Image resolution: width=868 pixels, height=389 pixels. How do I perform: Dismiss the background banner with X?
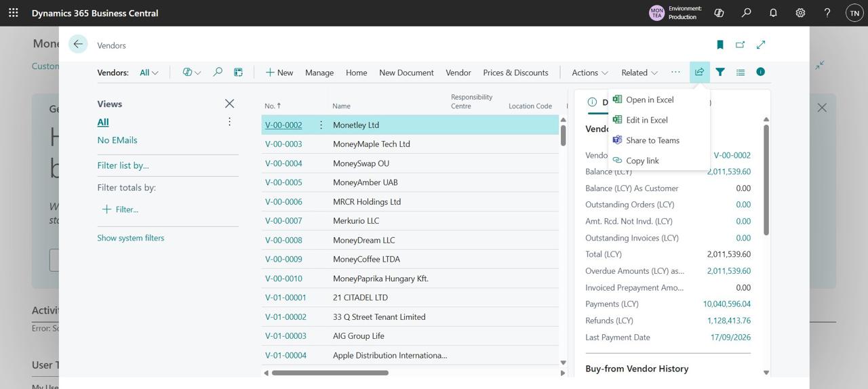pos(822,108)
